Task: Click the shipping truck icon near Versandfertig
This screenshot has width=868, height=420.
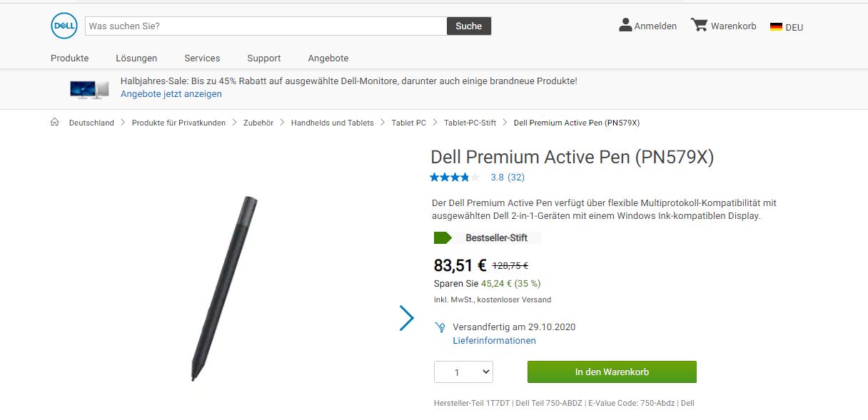Action: (x=439, y=327)
